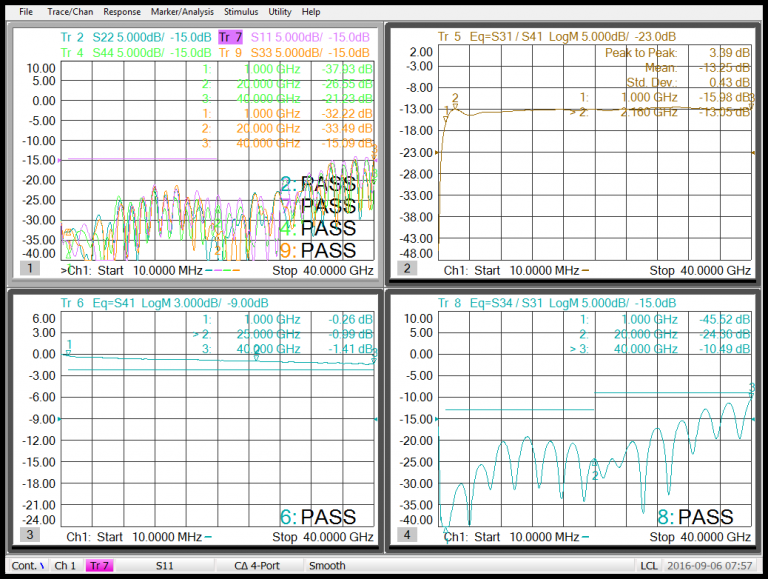Select Tr 5 Eq=S31/S41 trace title
768x579 pixels.
coord(557,37)
